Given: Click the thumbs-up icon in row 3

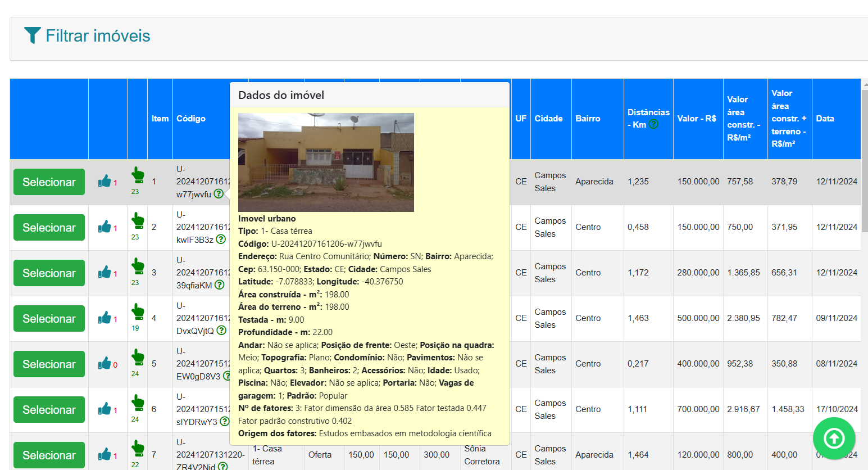Looking at the screenshot, I should [104, 272].
